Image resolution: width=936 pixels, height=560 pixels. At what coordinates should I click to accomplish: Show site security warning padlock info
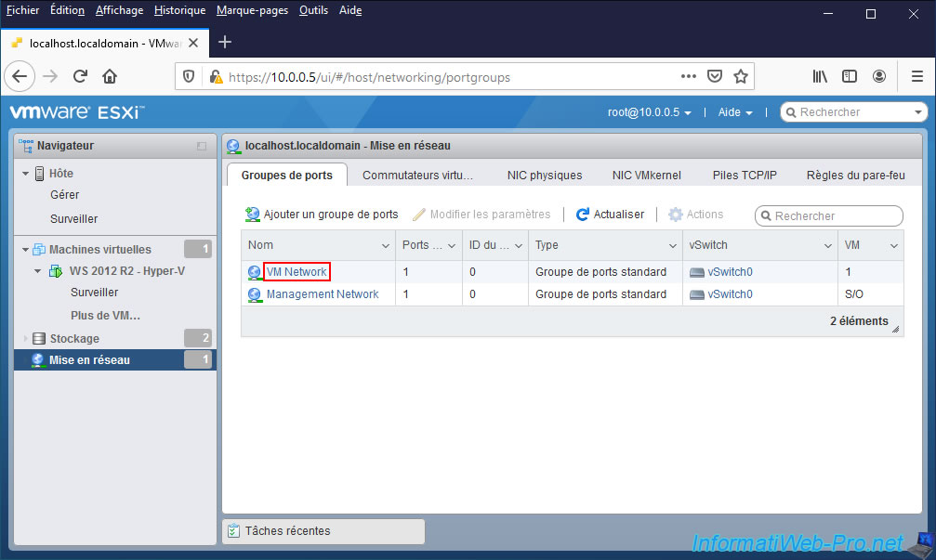point(216,77)
